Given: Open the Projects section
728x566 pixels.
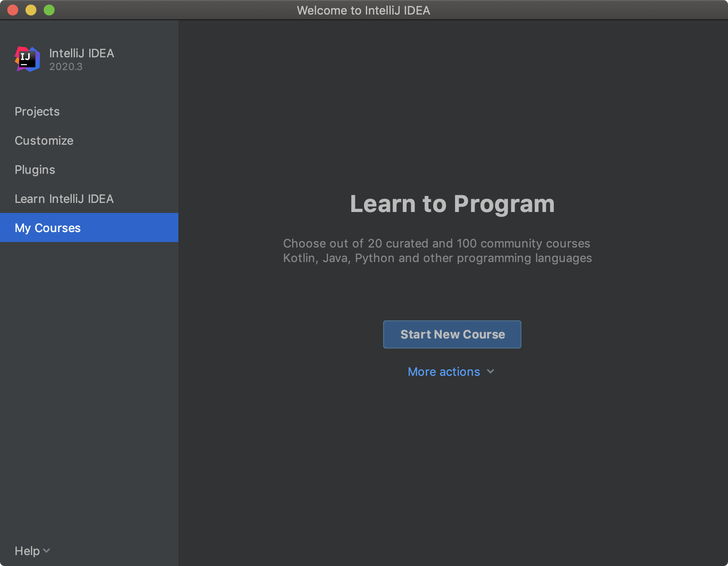Looking at the screenshot, I should click(89, 111).
